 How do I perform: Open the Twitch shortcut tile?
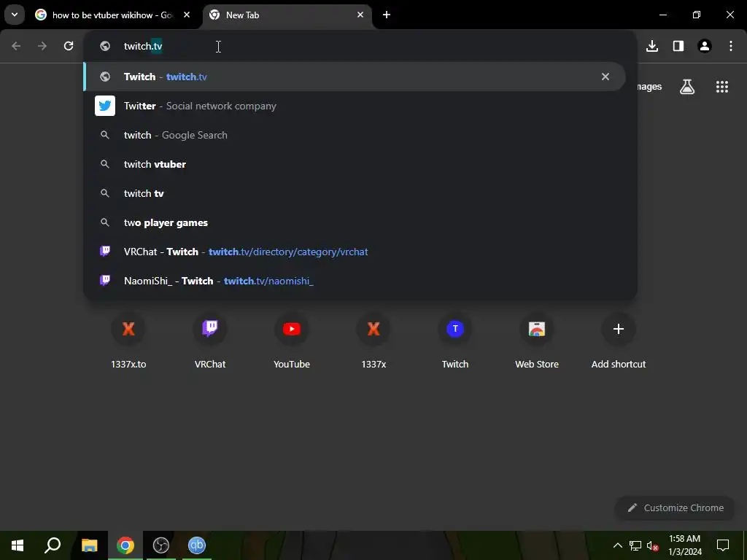[455, 343]
